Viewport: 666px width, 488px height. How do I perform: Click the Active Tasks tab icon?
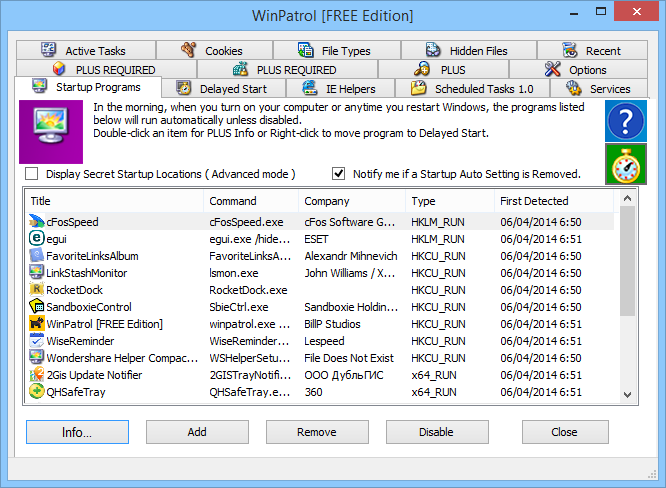[x=48, y=50]
